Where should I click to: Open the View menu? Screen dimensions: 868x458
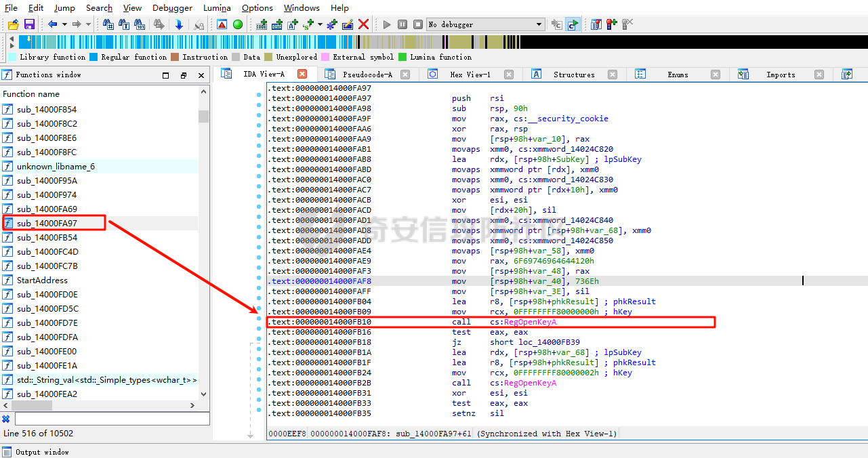(133, 8)
